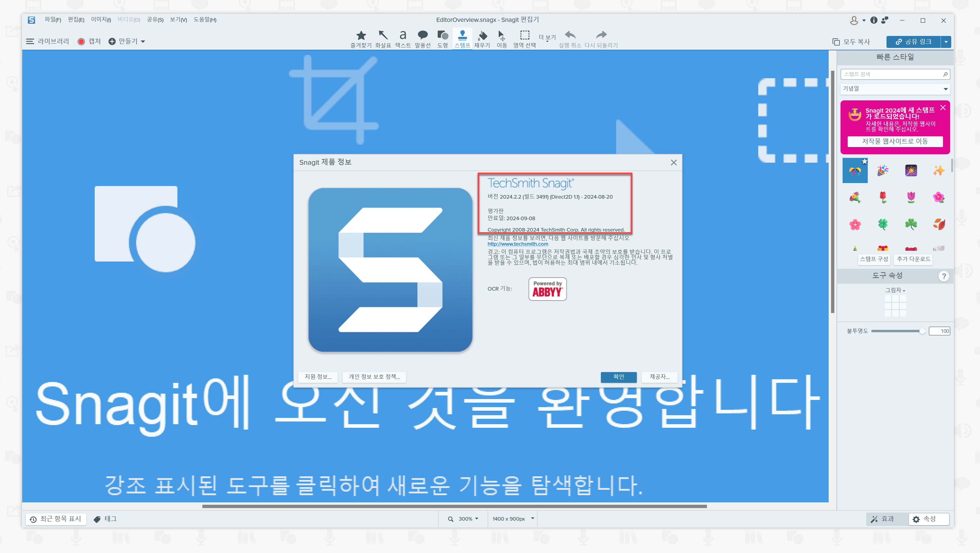
Task: Select the 스탬프 stamp tool
Action: 462,39
